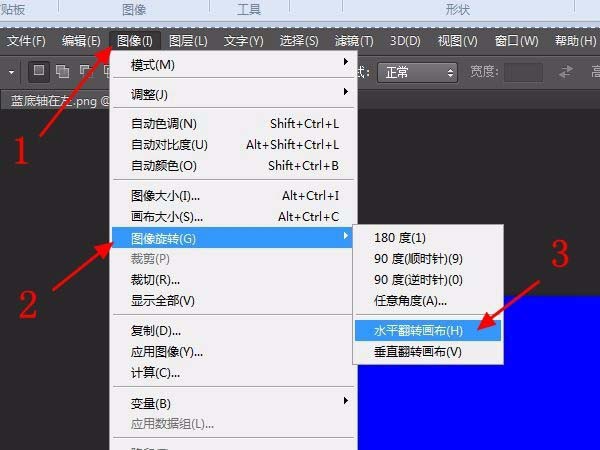Expand the 模式(M) submenu
The height and width of the screenshot is (450, 600).
(235, 65)
